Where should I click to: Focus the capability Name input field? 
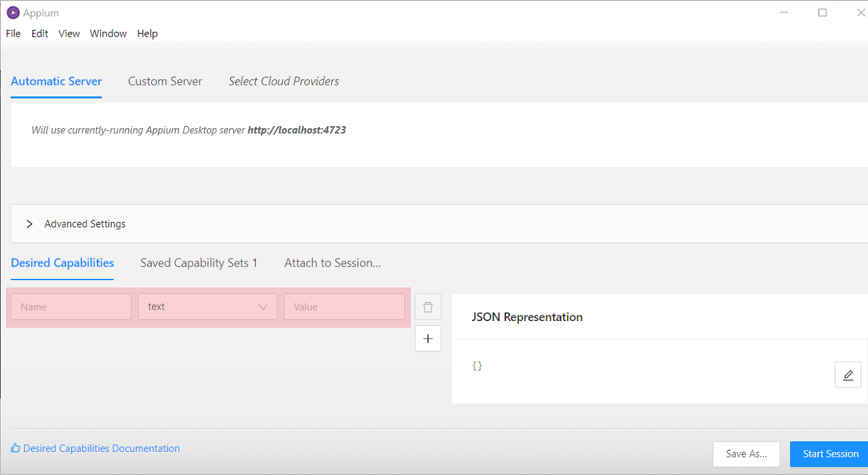click(71, 307)
